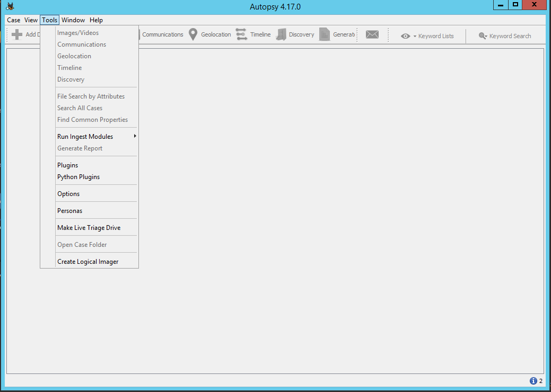Open the Keyword Lists dropdown
Image resolution: width=551 pixels, height=392 pixels.
[x=428, y=36]
